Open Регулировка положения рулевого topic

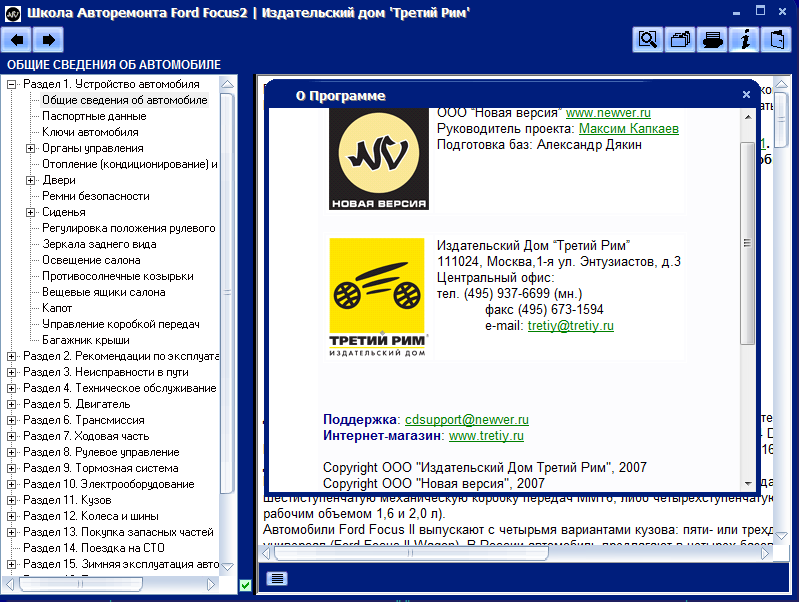tap(129, 228)
